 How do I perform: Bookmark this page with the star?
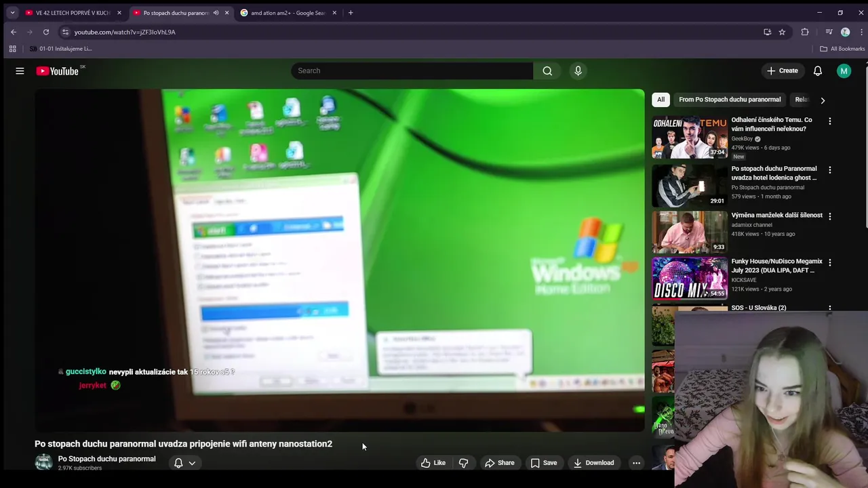pos(782,32)
